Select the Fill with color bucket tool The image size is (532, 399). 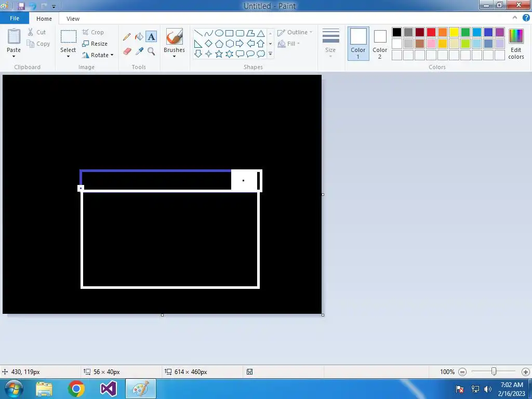pyautogui.click(x=139, y=37)
